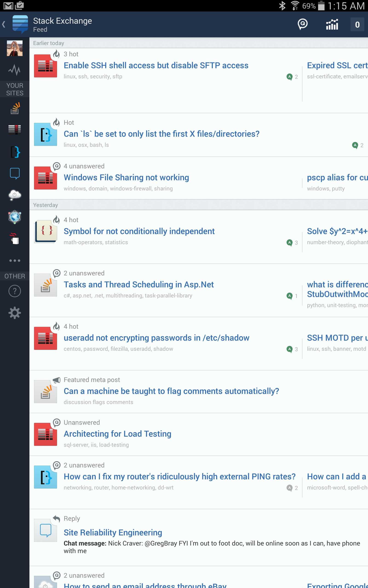Open 'How to send an email address through eBay'
368x588 pixels.
pos(145,585)
